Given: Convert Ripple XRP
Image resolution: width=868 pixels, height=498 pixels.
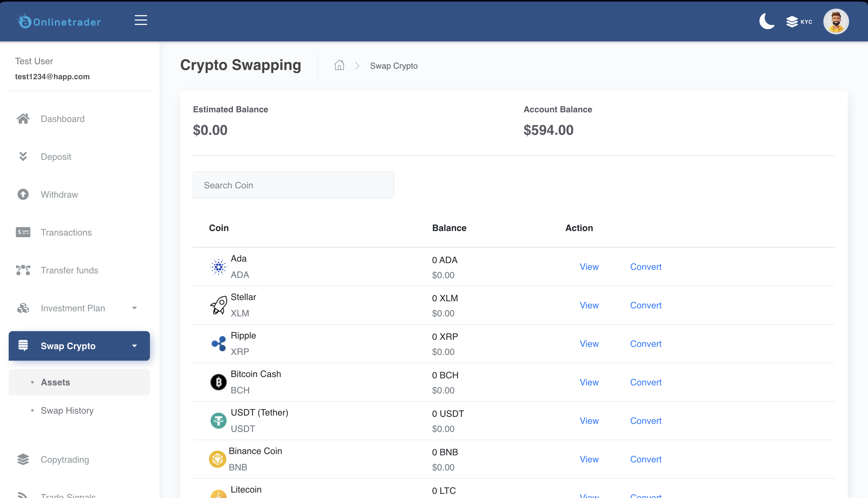Looking at the screenshot, I should pos(646,344).
